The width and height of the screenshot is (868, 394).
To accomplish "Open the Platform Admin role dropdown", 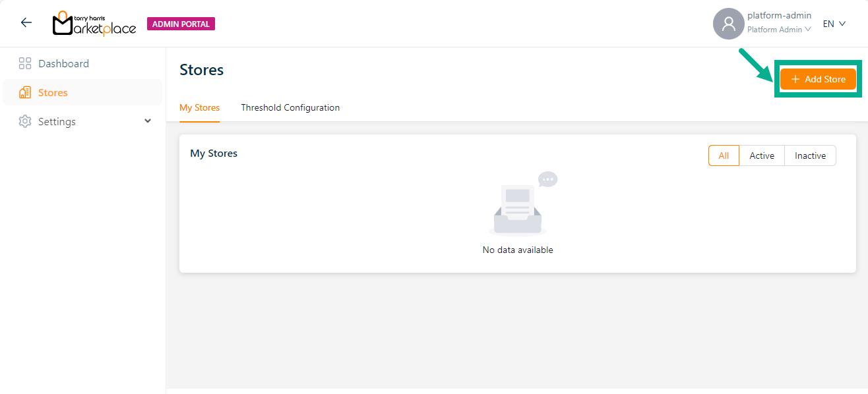I will point(778,30).
